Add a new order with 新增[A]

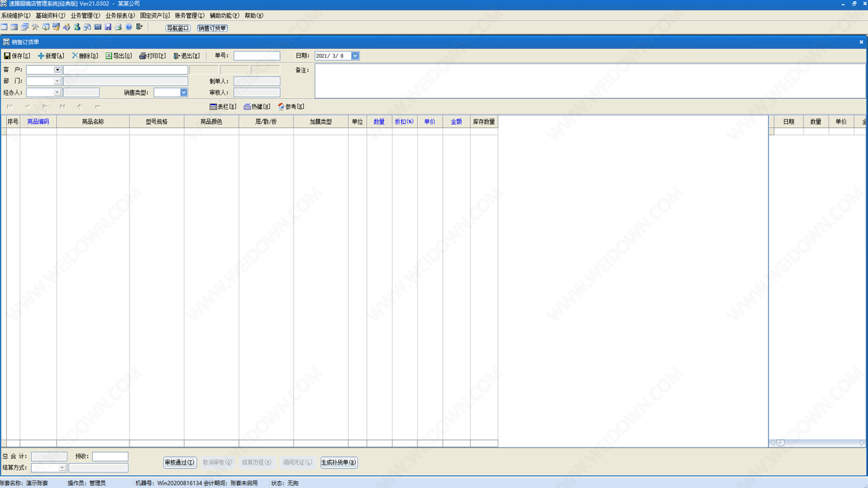(x=51, y=56)
